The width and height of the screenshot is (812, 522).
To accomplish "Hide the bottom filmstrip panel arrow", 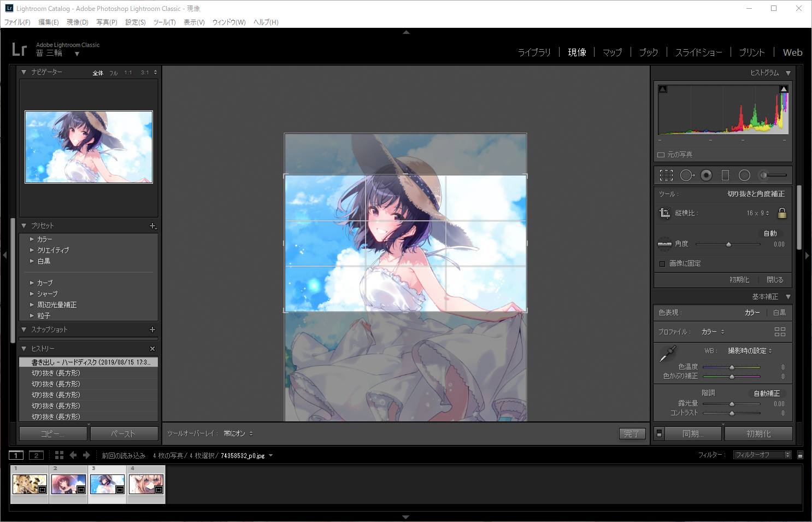I will point(406,517).
